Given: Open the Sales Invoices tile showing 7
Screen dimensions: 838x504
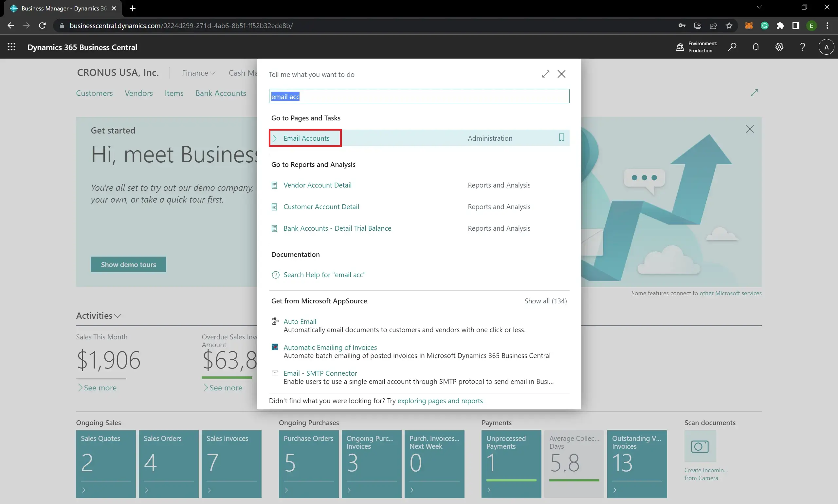Looking at the screenshot, I should coord(231,464).
